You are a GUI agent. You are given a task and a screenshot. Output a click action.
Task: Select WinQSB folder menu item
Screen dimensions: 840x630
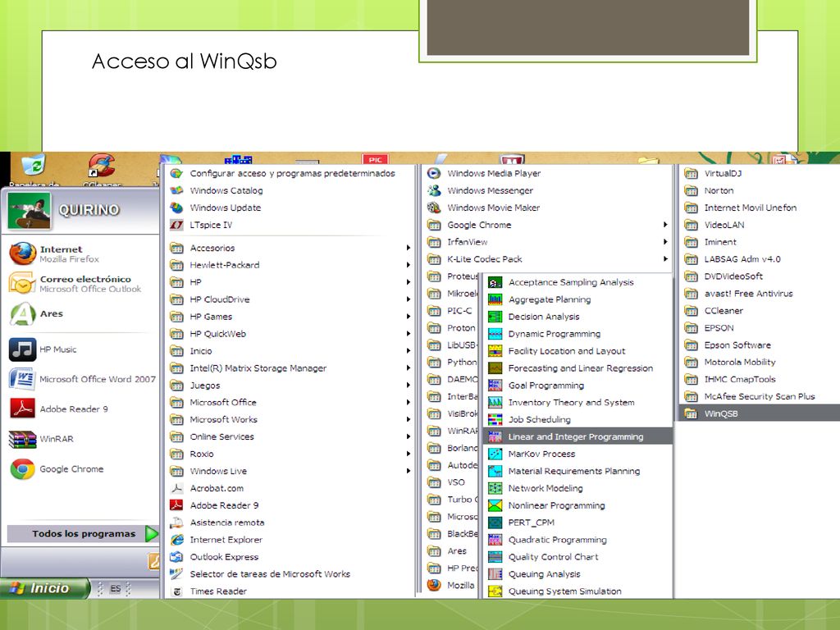click(x=759, y=413)
